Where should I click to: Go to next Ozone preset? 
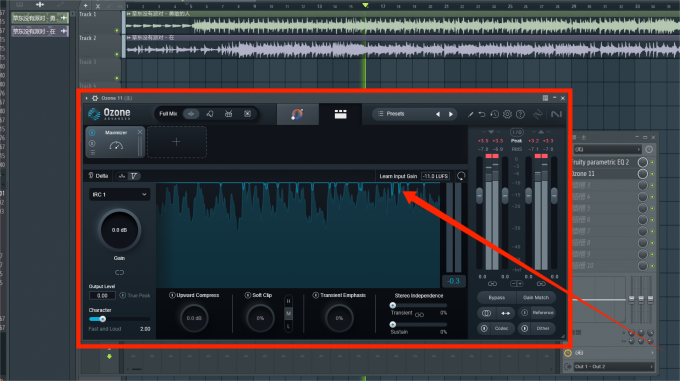[x=451, y=114]
